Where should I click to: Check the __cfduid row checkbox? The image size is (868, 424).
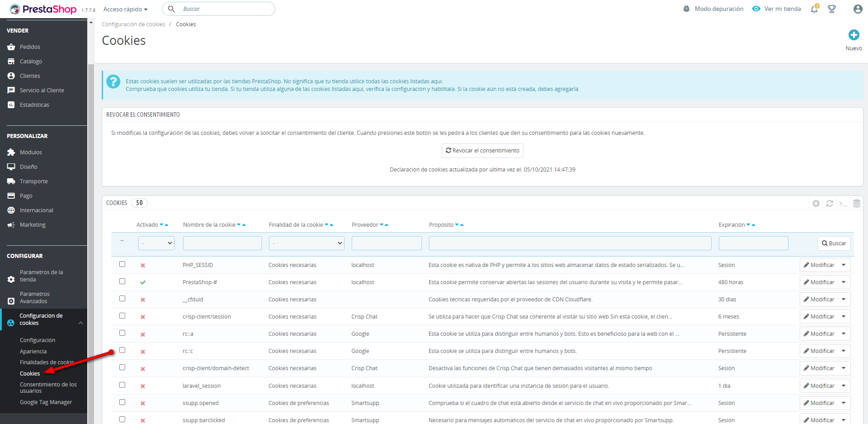click(x=122, y=299)
